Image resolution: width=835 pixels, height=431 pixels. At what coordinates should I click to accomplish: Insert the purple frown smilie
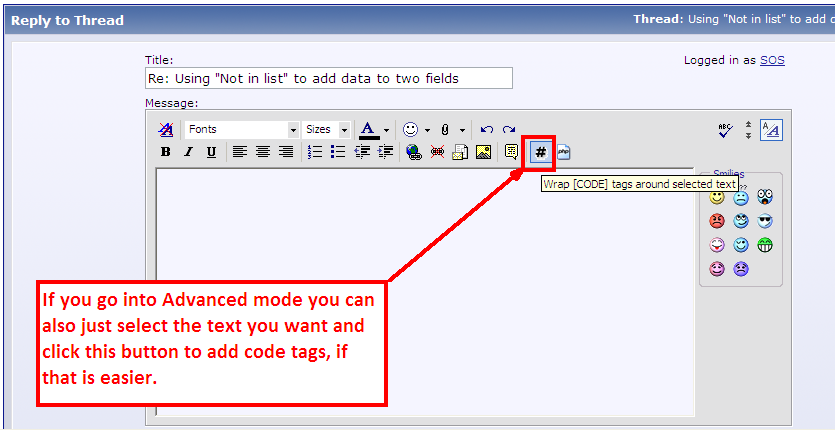[741, 269]
